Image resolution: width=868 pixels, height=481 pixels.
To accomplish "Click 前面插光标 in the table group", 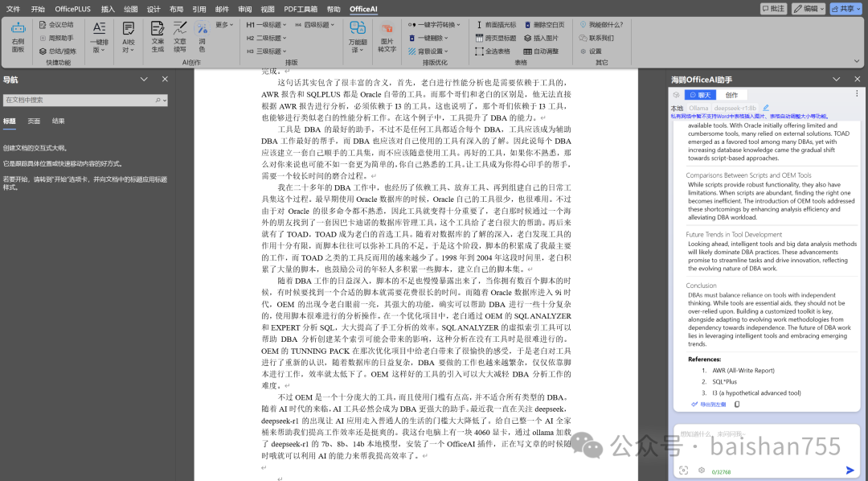I will pyautogui.click(x=496, y=24).
